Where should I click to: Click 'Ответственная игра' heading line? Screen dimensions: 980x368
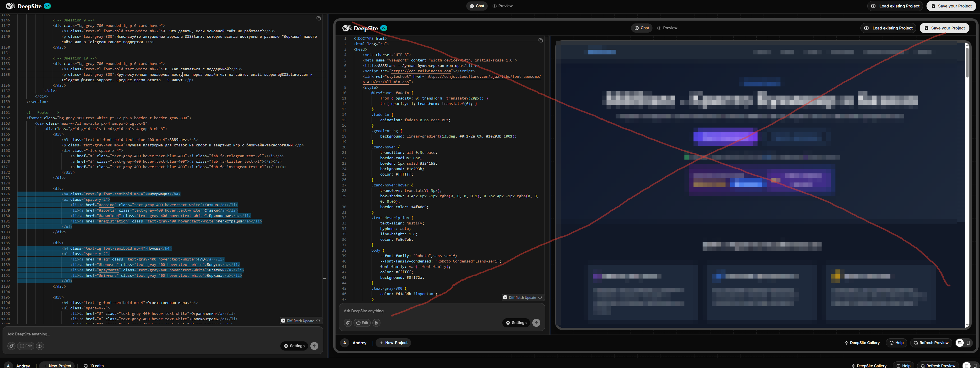point(130,303)
